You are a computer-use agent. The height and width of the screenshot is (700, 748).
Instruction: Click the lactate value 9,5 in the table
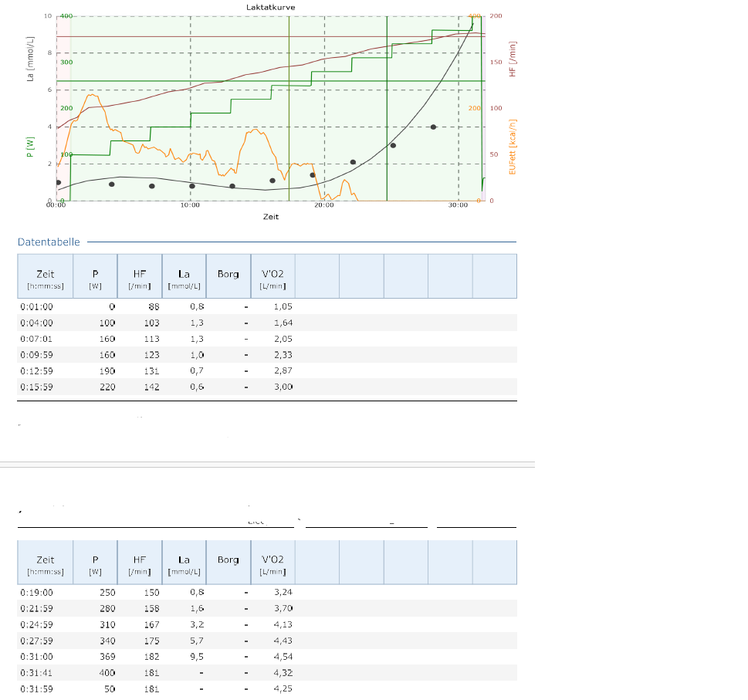tap(197, 656)
